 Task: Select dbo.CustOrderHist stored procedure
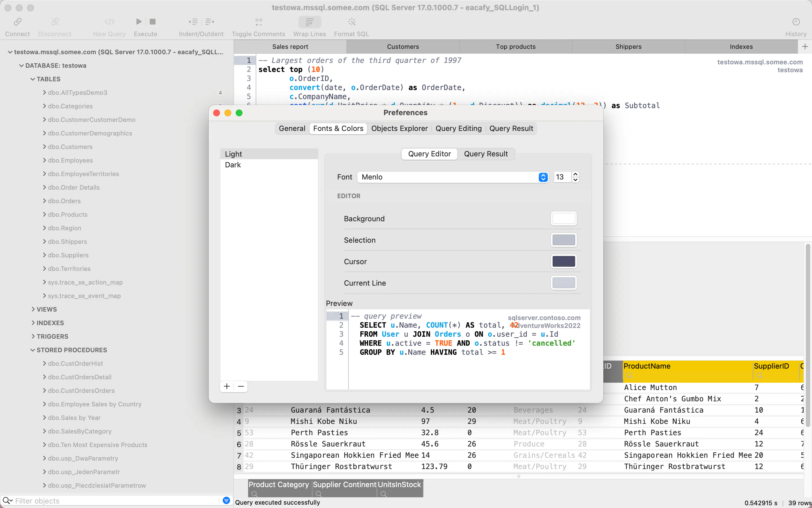[75, 364]
